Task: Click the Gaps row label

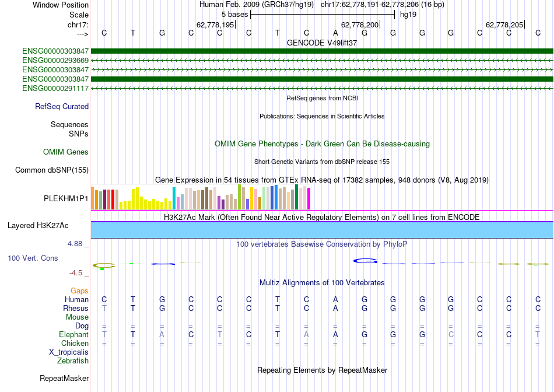Action: pos(79,291)
